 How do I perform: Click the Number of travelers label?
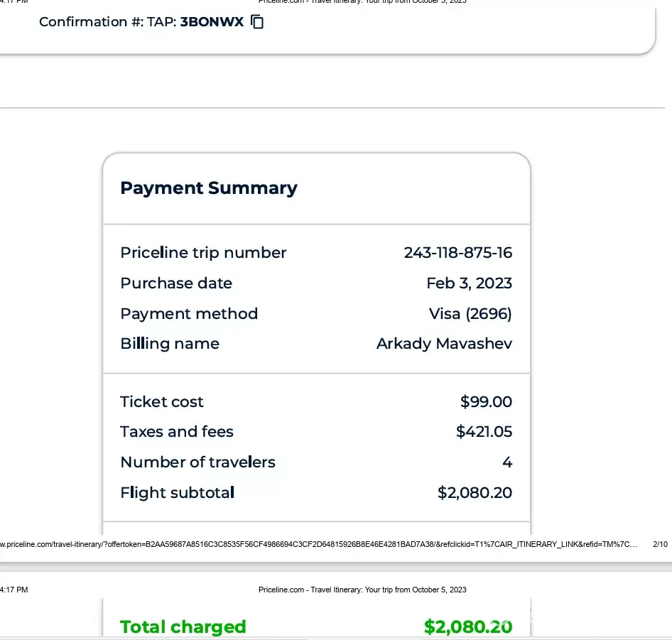[197, 462]
